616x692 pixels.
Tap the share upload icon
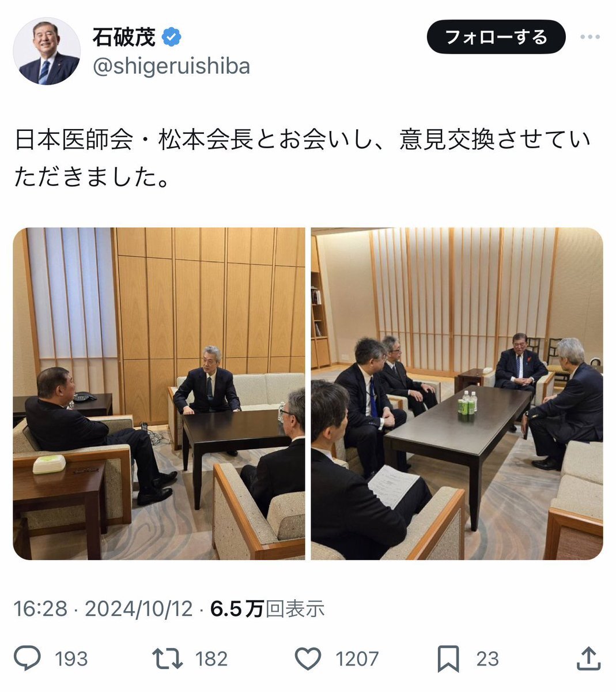tap(588, 658)
